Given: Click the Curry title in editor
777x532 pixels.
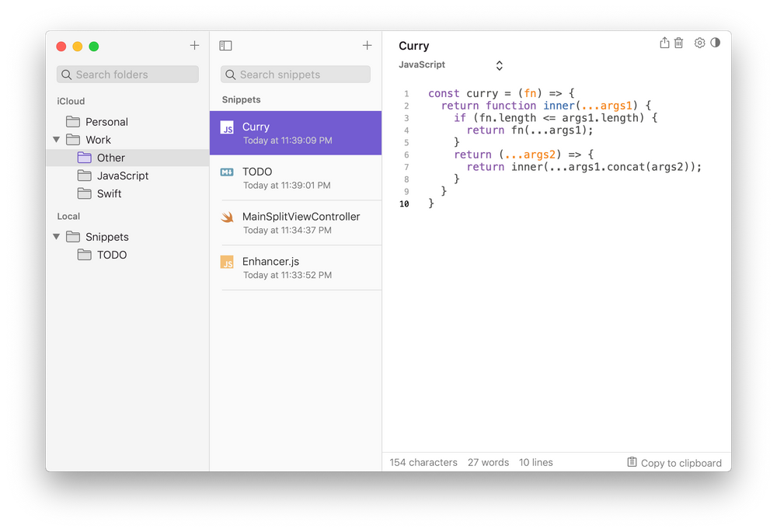Looking at the screenshot, I should [x=414, y=46].
